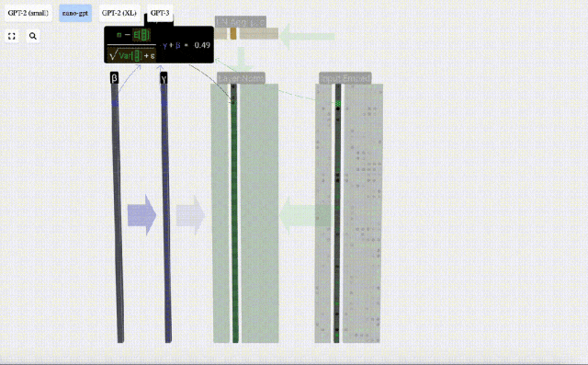Click the fullscreen expand icon
Screen dimensions: 588x365
[x=12, y=36]
